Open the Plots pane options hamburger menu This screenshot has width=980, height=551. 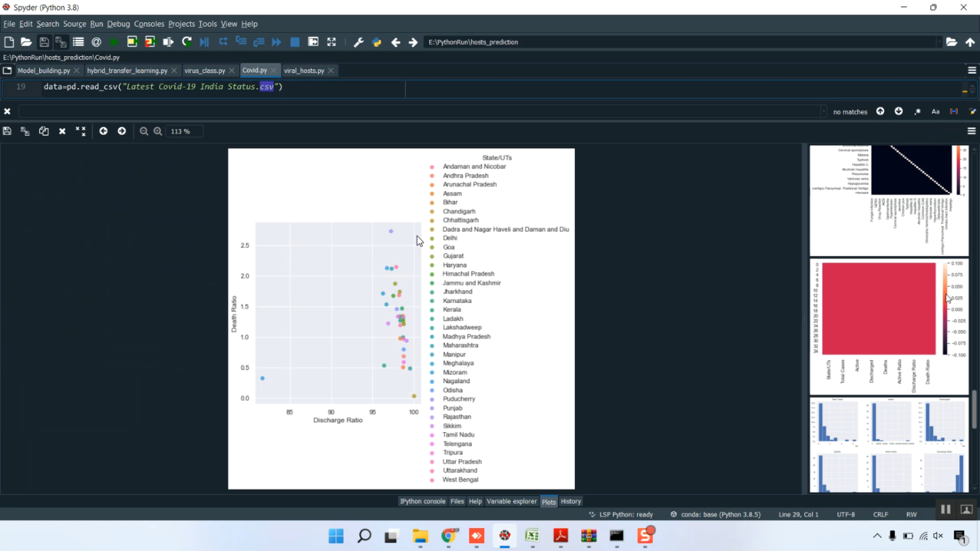[972, 131]
